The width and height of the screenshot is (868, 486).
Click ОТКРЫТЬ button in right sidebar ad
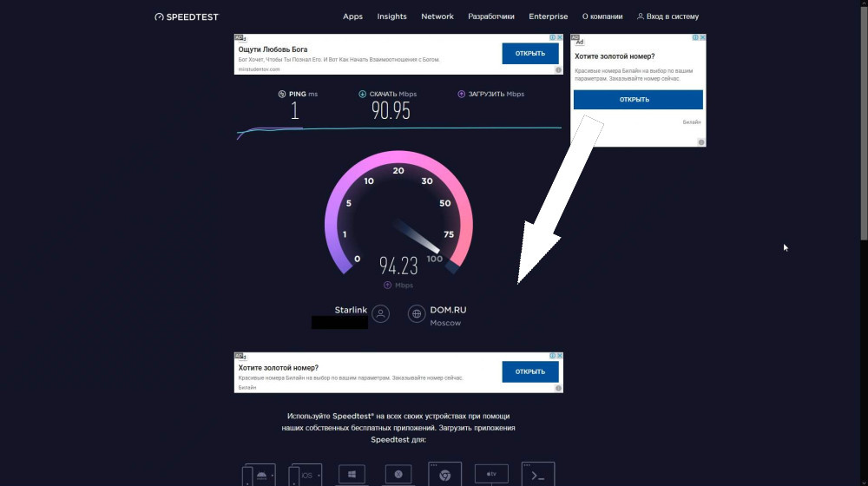coord(638,100)
